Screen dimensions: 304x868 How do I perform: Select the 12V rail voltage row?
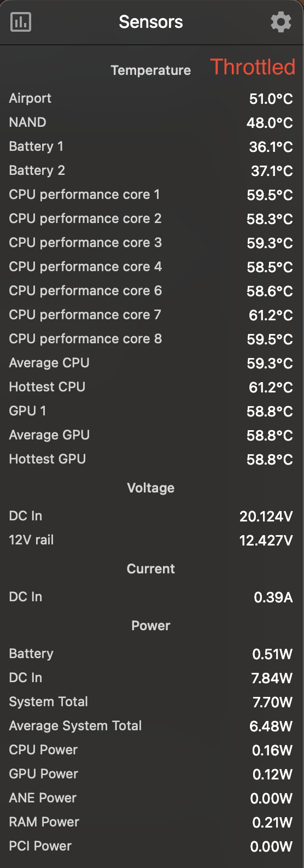(x=152, y=540)
